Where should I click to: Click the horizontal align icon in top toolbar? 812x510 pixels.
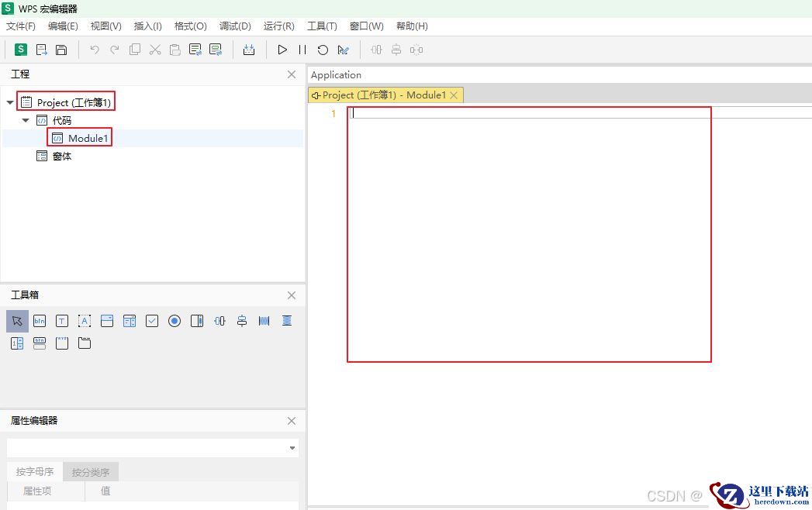376,50
